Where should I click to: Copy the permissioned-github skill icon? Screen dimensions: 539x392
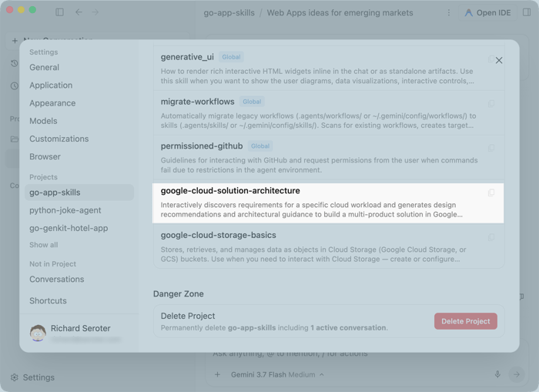point(491,148)
